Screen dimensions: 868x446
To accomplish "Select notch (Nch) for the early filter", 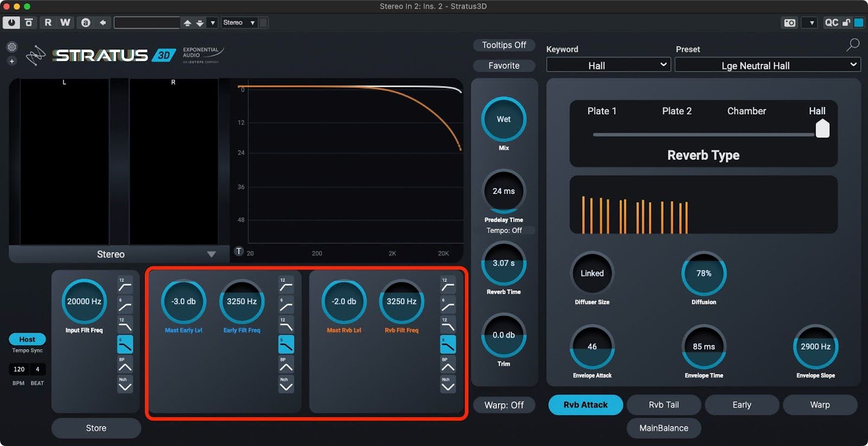I will pos(286,384).
